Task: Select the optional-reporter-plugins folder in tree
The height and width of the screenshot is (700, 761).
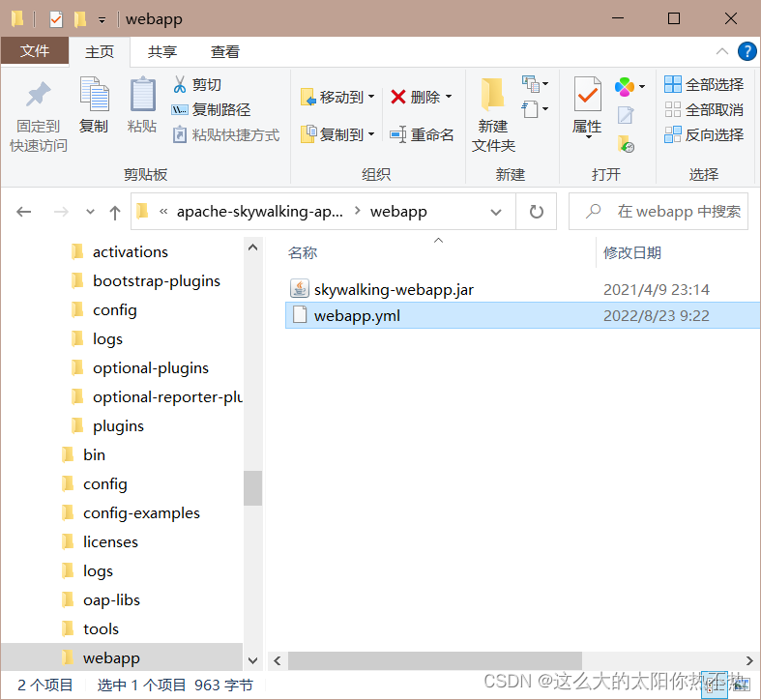Action: pos(156,397)
